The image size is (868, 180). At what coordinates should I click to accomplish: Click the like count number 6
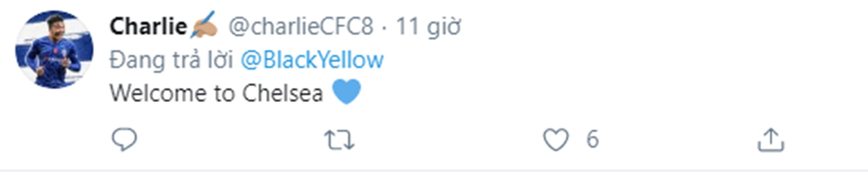coord(592,140)
